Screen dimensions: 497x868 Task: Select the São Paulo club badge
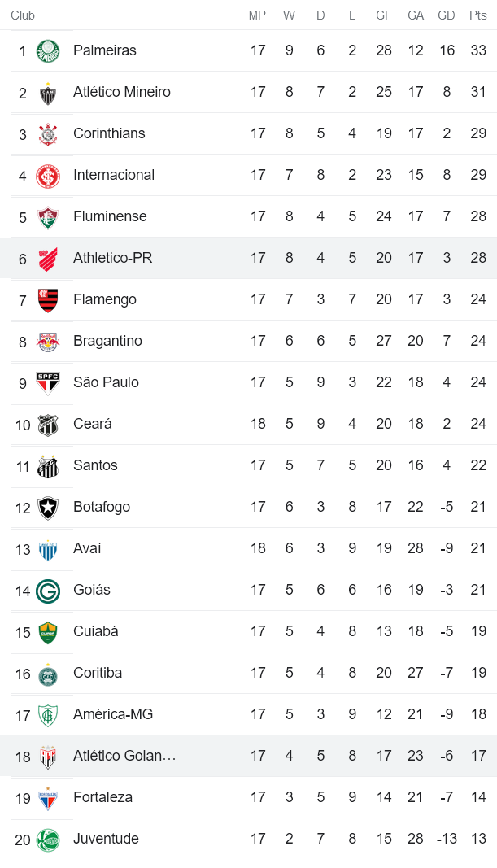pyautogui.click(x=48, y=383)
